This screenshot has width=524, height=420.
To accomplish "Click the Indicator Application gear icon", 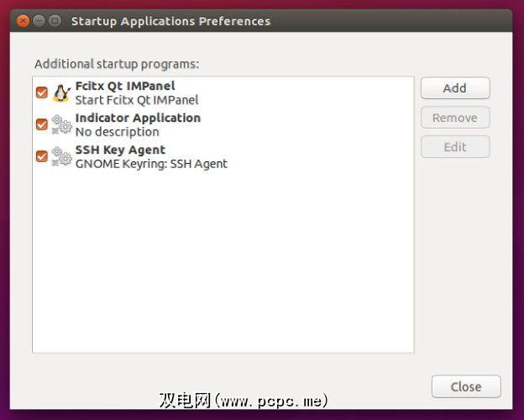I will (61, 124).
